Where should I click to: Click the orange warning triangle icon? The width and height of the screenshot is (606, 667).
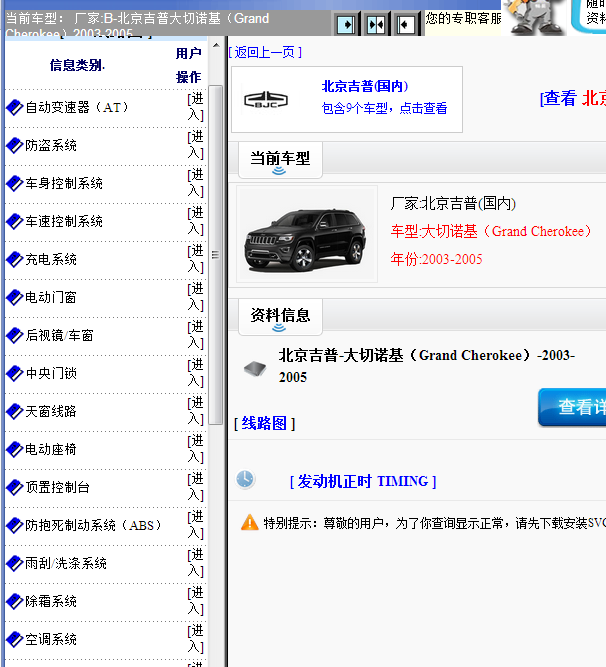tap(250, 522)
